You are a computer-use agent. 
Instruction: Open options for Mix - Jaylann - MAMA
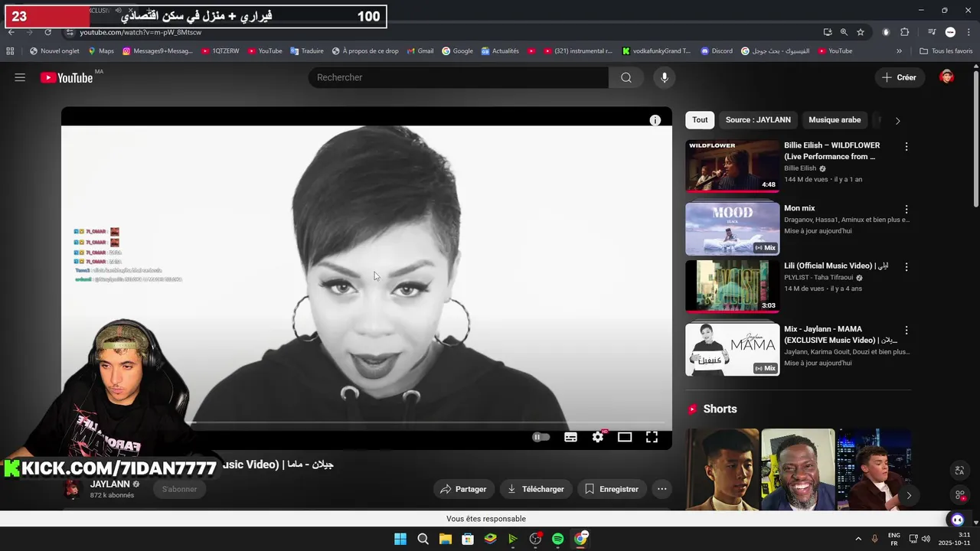[x=906, y=330]
